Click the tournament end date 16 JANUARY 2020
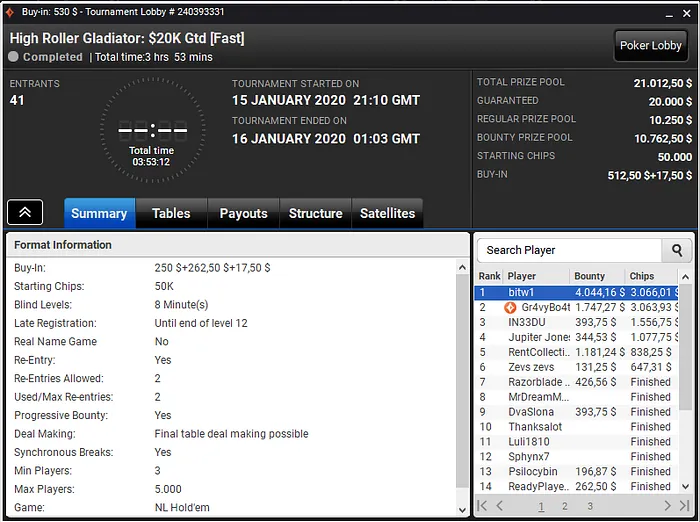The image size is (700, 522). [x=289, y=139]
